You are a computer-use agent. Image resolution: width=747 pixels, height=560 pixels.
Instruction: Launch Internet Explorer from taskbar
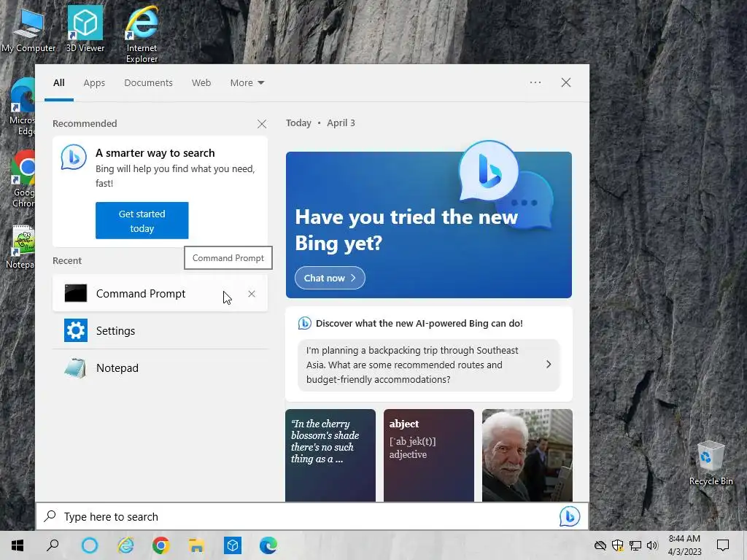pyautogui.click(x=125, y=545)
